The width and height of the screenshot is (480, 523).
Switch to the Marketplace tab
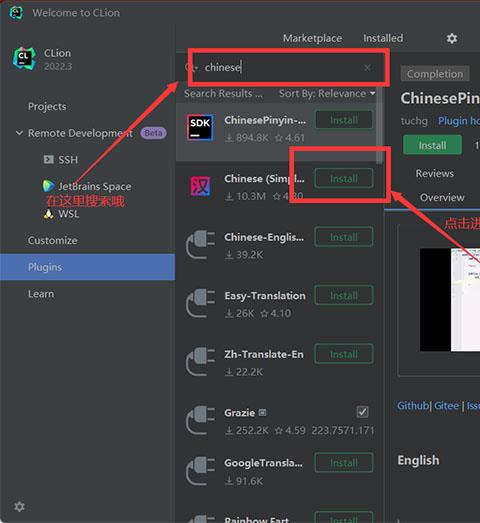312,38
